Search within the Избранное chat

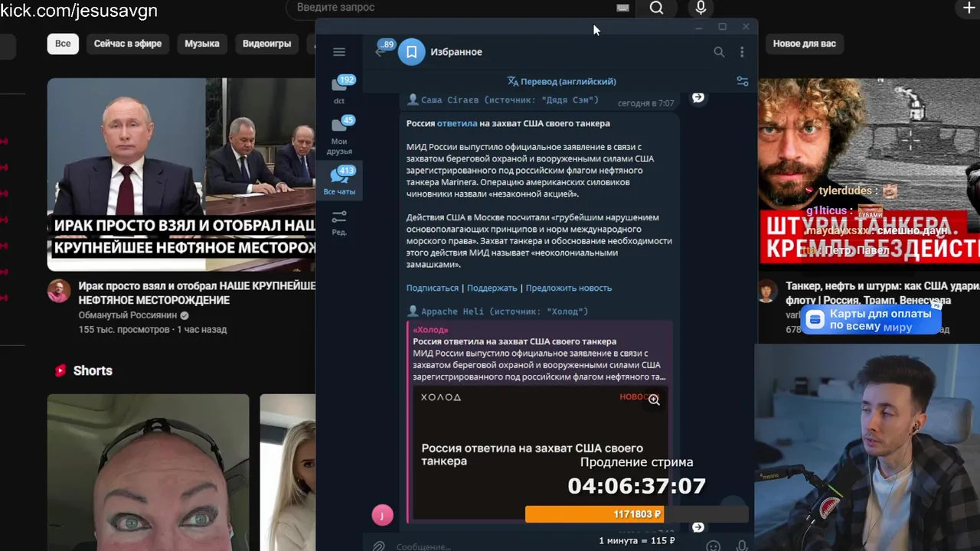[x=719, y=52]
